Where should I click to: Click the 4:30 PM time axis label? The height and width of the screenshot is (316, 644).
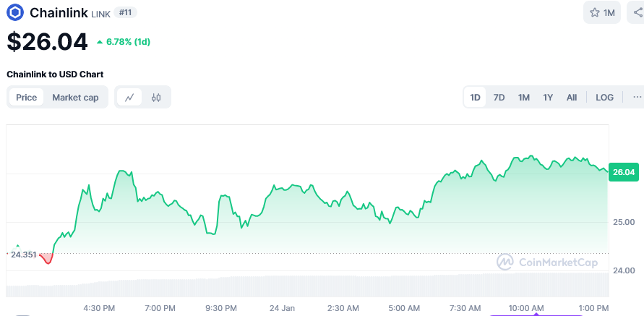pos(99,308)
